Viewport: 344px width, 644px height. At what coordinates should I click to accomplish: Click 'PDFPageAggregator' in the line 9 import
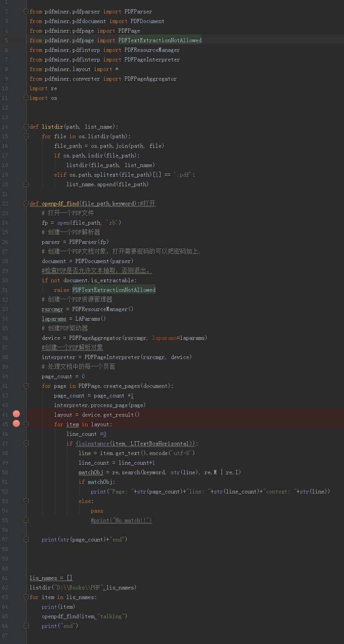click(150, 79)
